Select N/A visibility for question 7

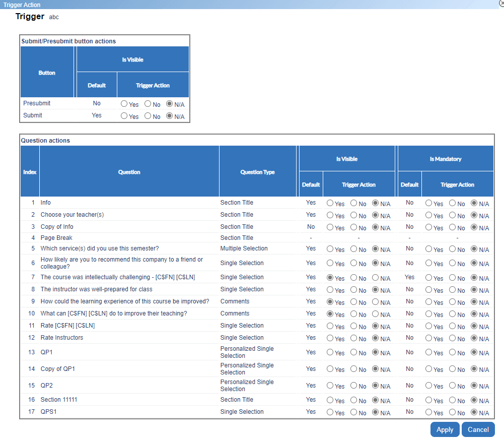(376, 277)
